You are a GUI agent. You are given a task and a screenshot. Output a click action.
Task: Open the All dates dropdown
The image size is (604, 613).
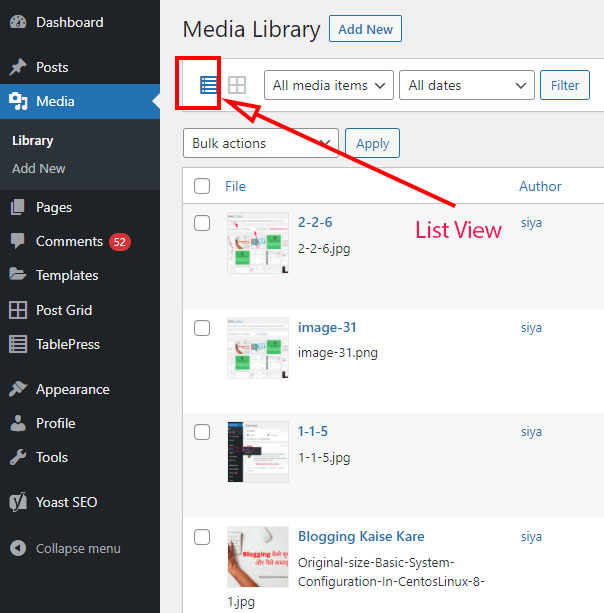point(467,85)
